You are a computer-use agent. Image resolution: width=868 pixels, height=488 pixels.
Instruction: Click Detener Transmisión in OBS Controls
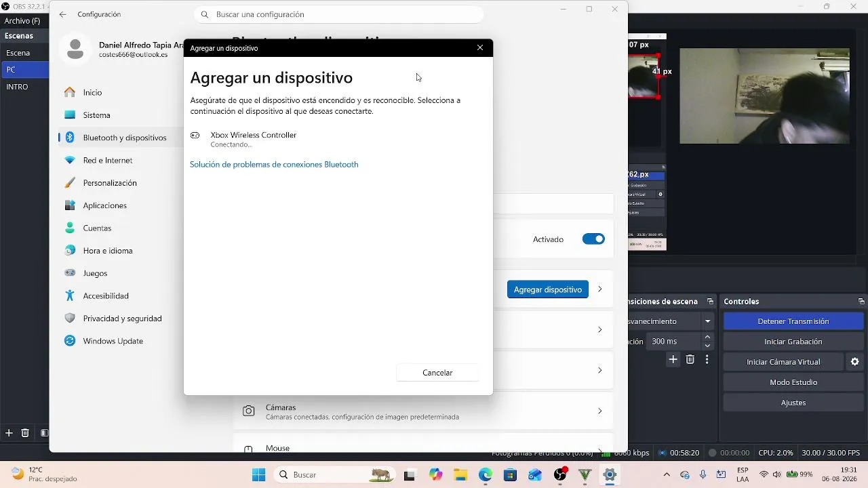(793, 321)
